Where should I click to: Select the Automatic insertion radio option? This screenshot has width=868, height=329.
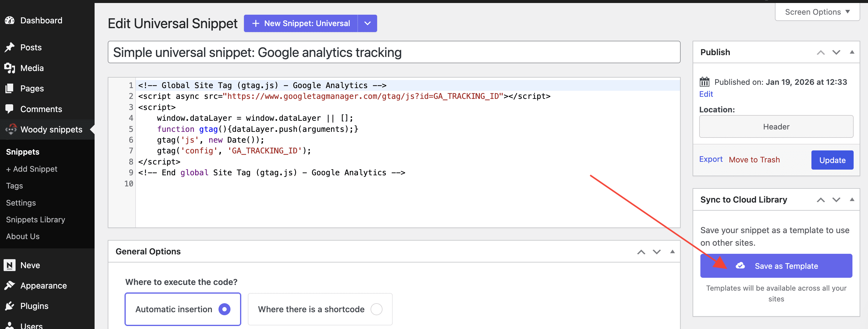pos(224,309)
